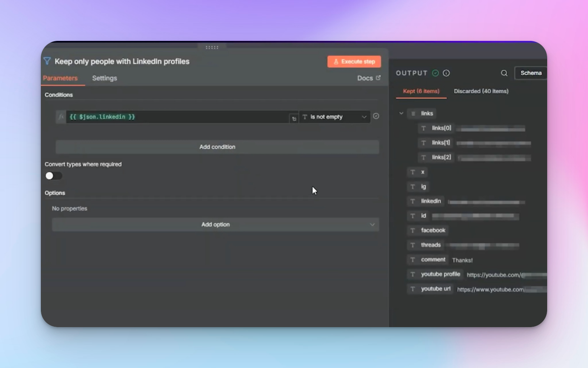This screenshot has height=368, width=588.
Task: Click the youtube url field pill
Action: pyautogui.click(x=430, y=289)
